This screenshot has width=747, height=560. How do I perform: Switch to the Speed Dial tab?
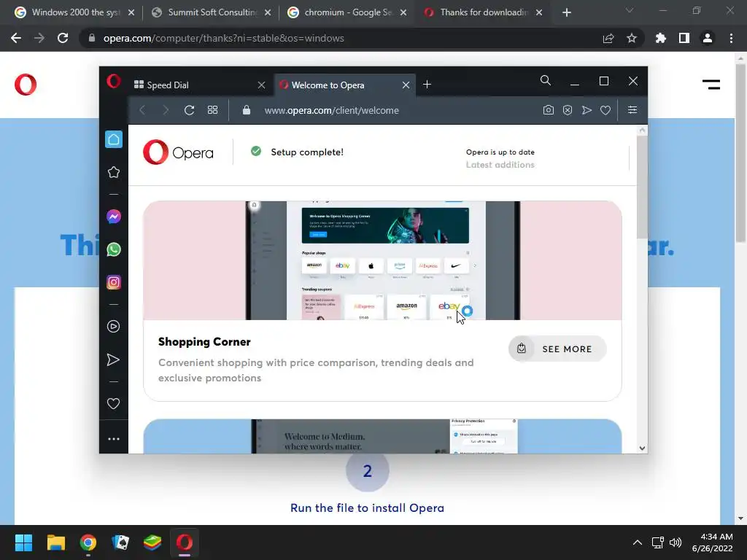coord(199,85)
